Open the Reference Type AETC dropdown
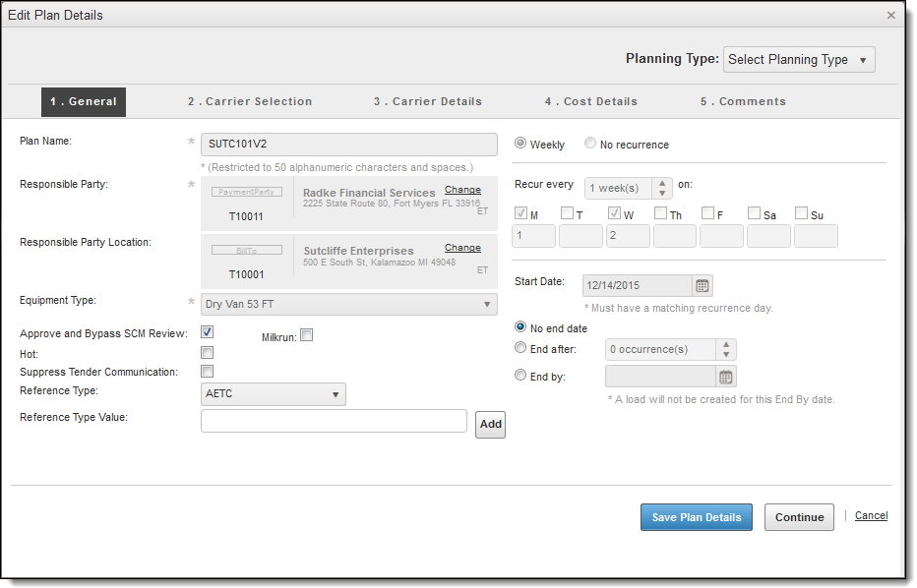917x588 pixels. (273, 394)
